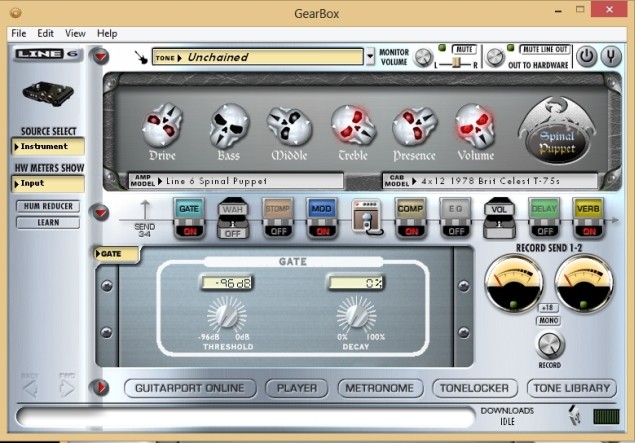635x443 pixels.
Task: Open GUITARPORT ONLINE
Action: [190, 388]
